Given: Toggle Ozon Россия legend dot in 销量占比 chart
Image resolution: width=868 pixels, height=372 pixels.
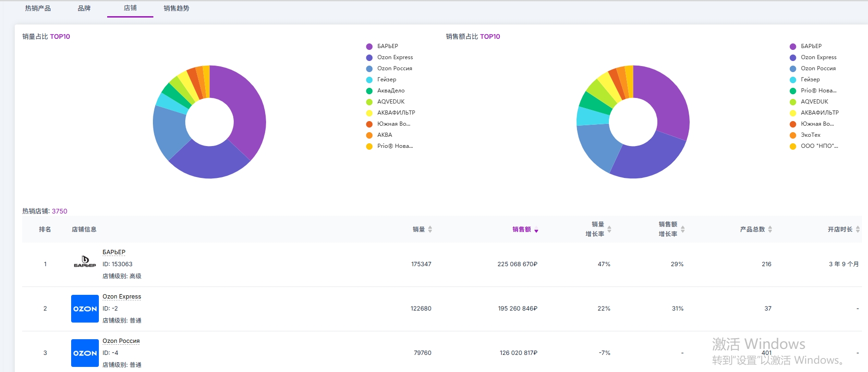Looking at the screenshot, I should 369,69.
